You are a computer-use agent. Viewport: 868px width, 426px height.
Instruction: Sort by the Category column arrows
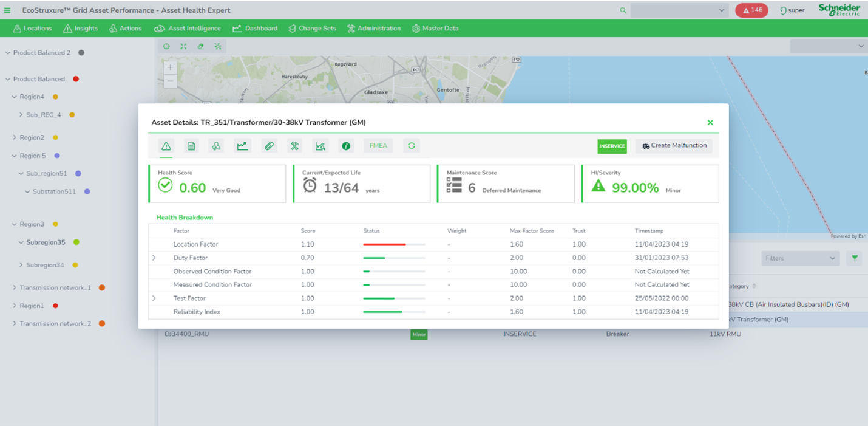(754, 286)
